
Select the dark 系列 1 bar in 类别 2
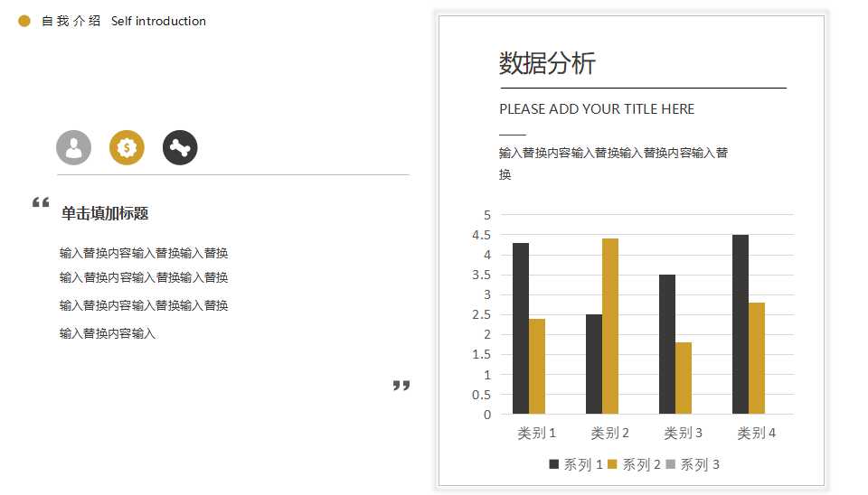coord(594,364)
